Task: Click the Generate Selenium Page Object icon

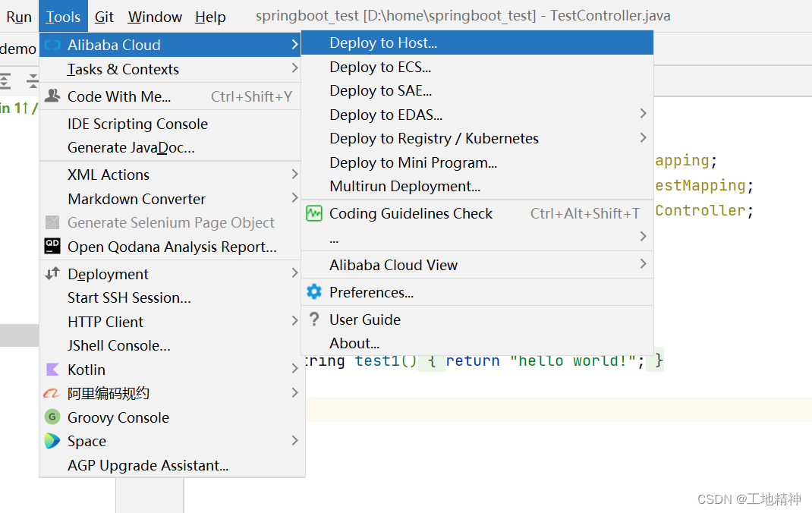Action: point(52,222)
